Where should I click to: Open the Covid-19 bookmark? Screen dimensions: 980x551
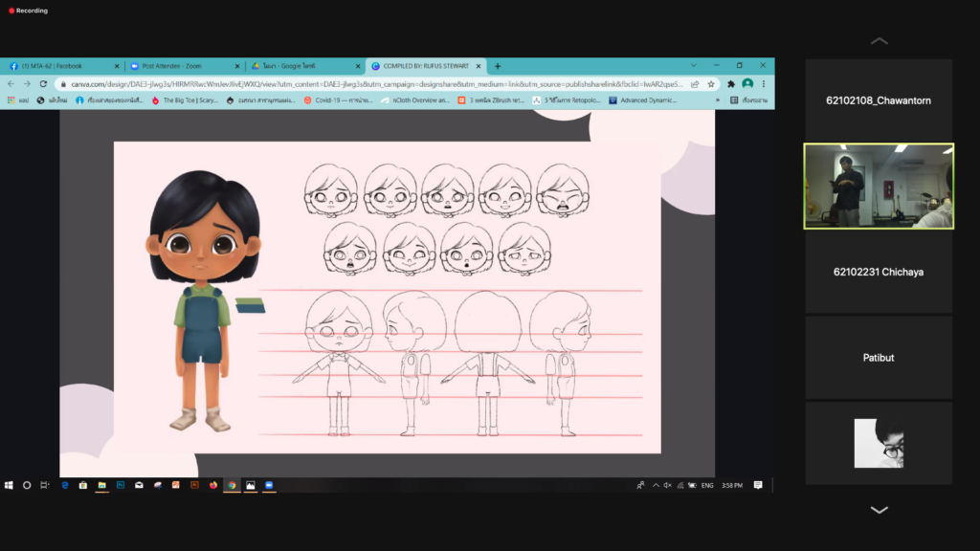click(x=338, y=99)
